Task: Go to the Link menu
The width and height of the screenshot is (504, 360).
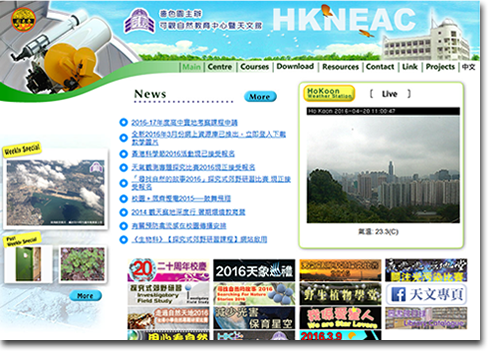Action: coord(410,67)
